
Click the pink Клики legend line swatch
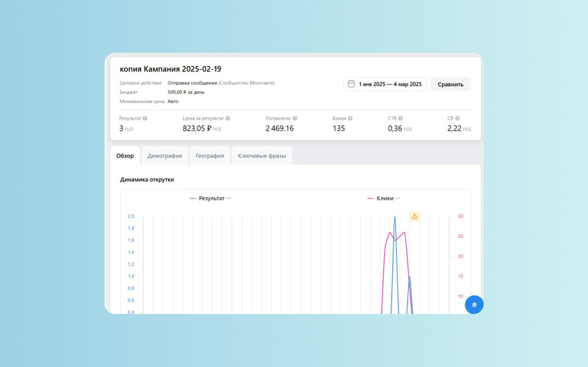[x=370, y=198]
